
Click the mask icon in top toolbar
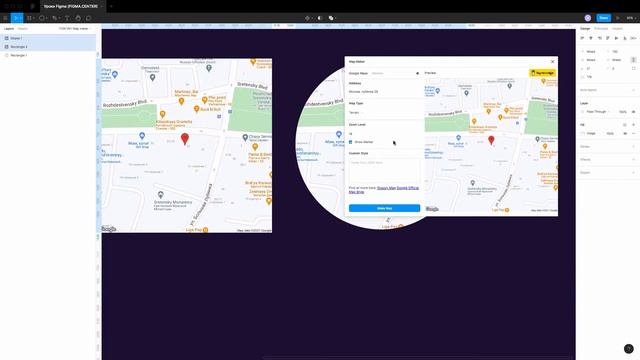(x=320, y=18)
